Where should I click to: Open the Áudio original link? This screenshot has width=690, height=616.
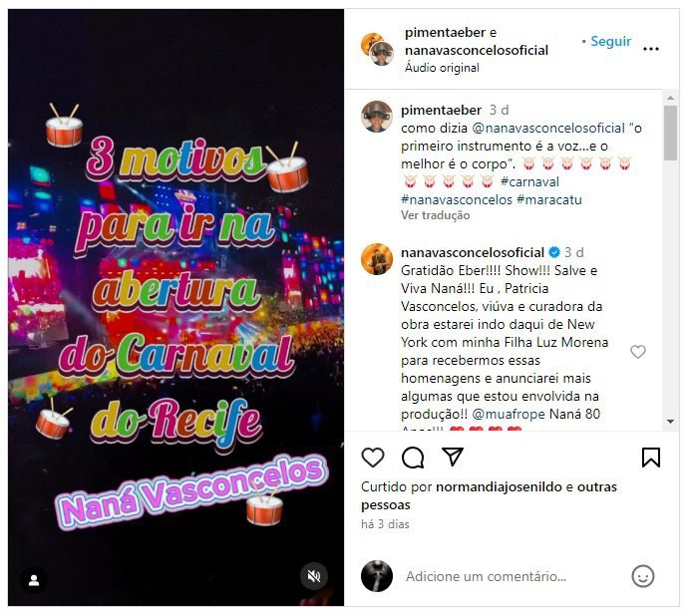(442, 68)
